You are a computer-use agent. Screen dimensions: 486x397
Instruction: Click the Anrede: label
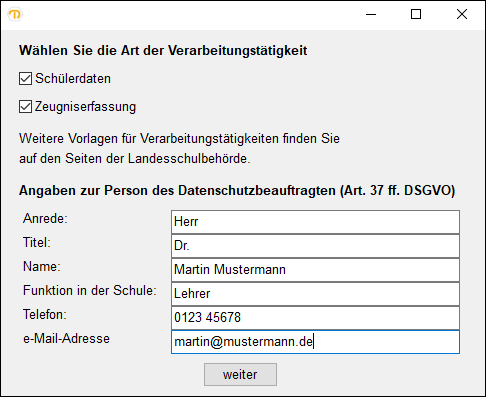[x=45, y=219]
